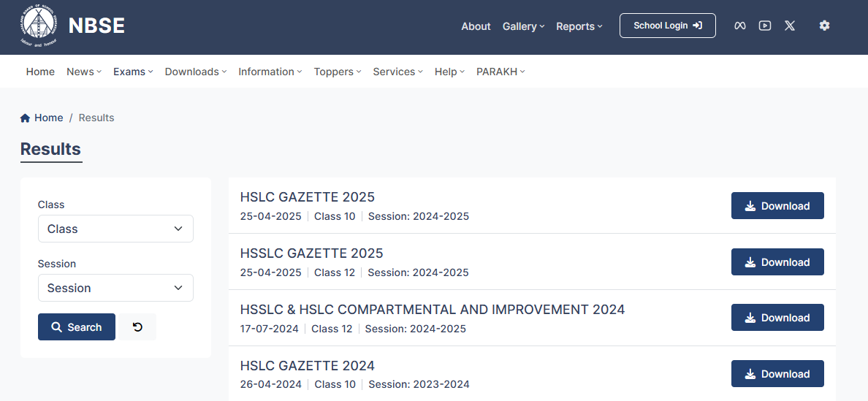Viewport: 868px width, 401px height.
Task: Go to the About page link
Action: click(476, 26)
